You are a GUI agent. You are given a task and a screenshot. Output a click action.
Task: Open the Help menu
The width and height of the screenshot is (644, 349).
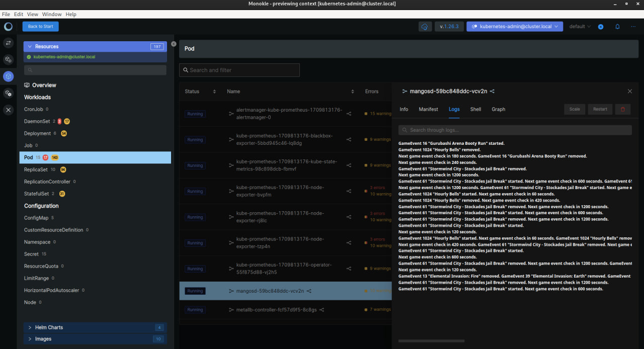click(71, 14)
